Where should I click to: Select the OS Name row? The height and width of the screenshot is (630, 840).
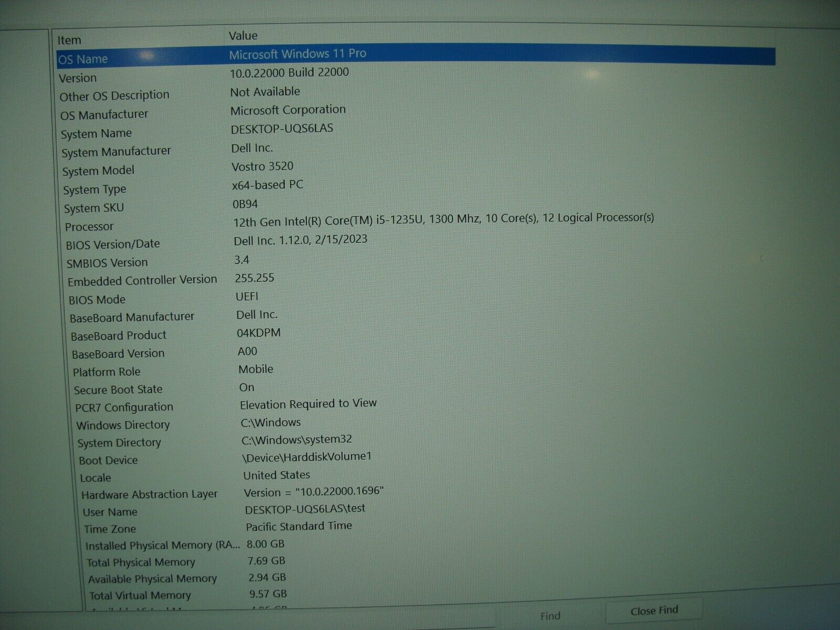416,57
